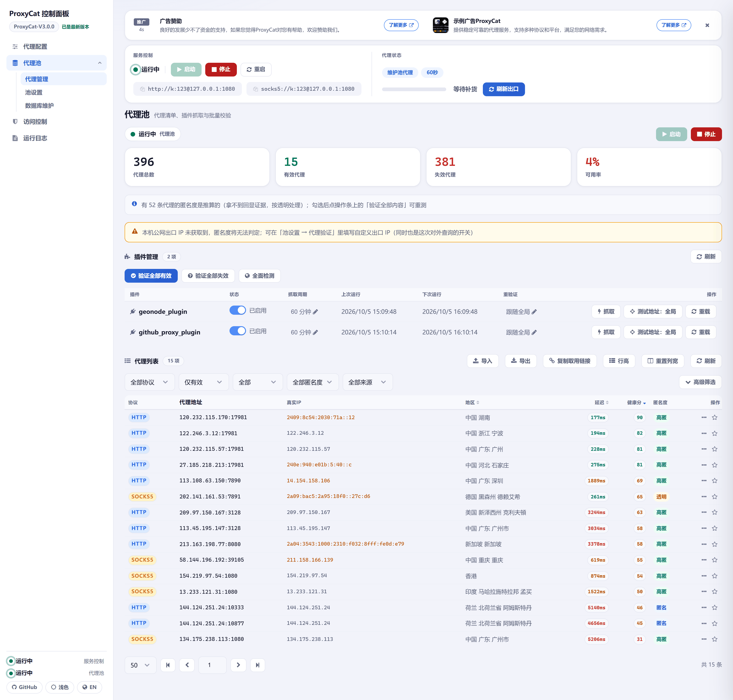Copy the http://k:123@127.0.0.1:1080 address
The width and height of the screenshot is (733, 700).
pos(187,89)
